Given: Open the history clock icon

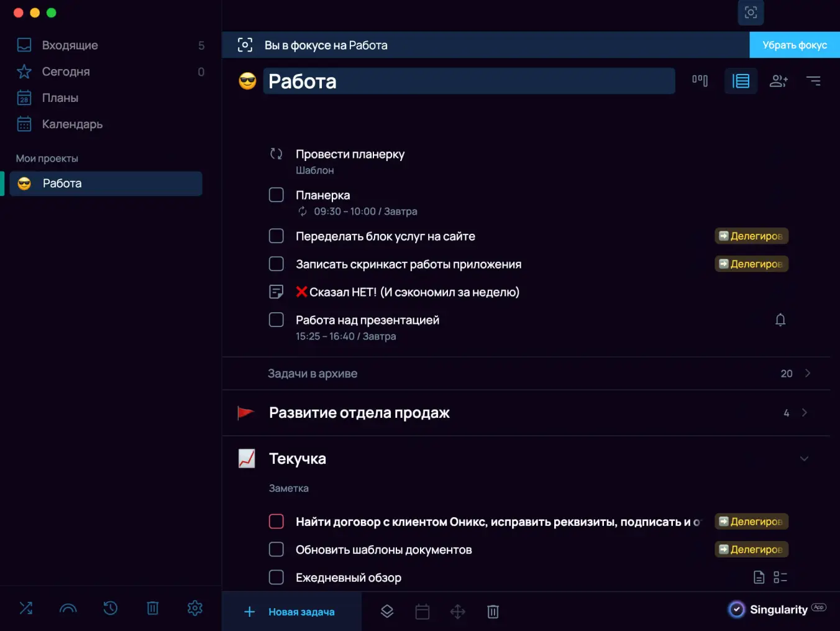Looking at the screenshot, I should tap(111, 608).
